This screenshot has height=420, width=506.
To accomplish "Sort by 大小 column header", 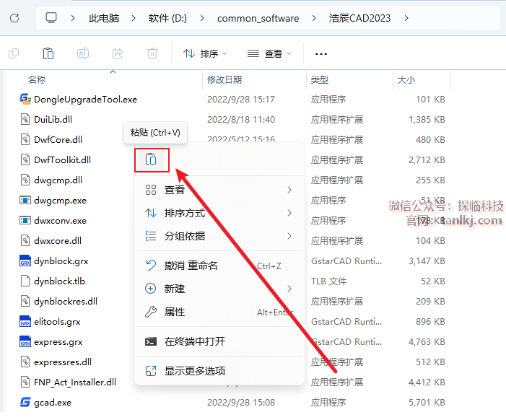I will 406,79.
